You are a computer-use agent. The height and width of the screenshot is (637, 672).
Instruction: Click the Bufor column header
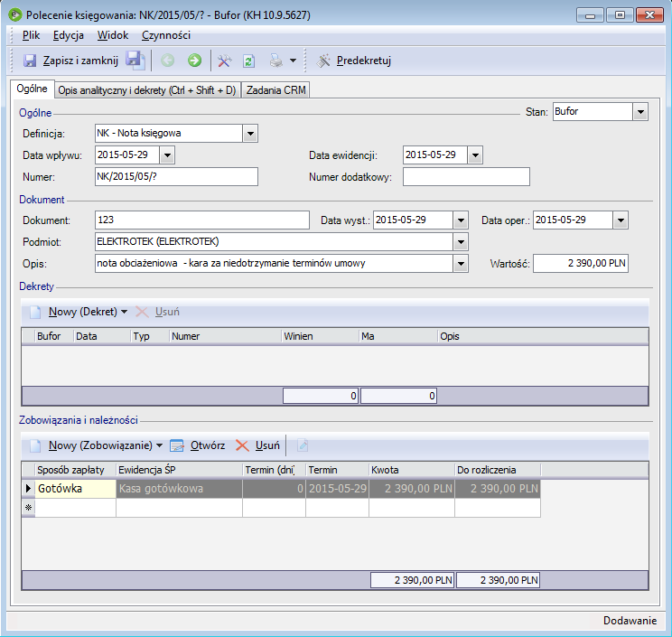pos(54,336)
